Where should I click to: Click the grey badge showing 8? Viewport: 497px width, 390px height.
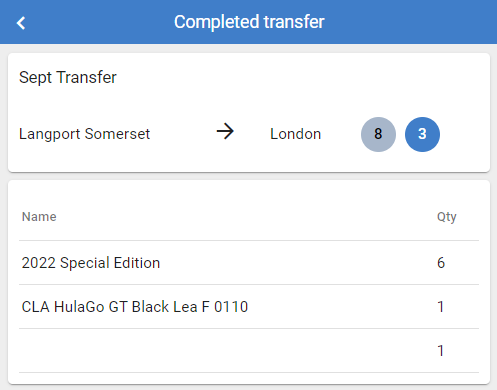click(x=378, y=134)
